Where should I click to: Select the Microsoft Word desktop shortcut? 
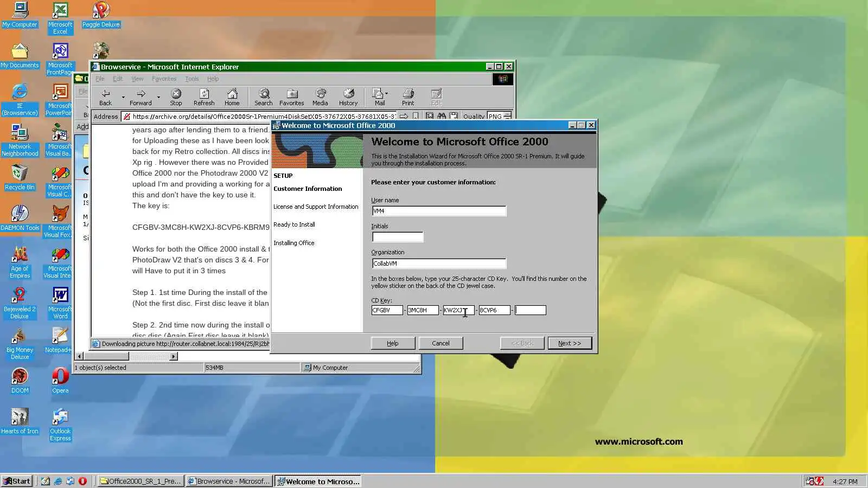[60, 303]
